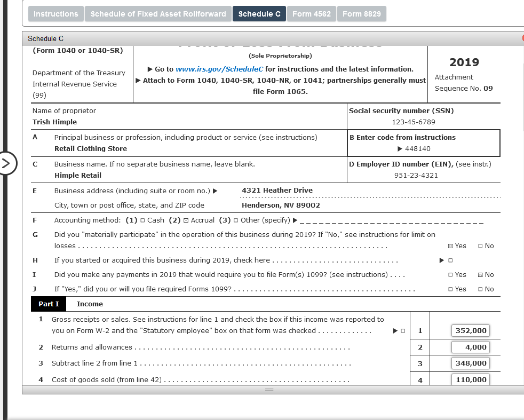The image size is (524, 420).
Task: Click the proprietor name Trish Himple
Action: [54, 122]
